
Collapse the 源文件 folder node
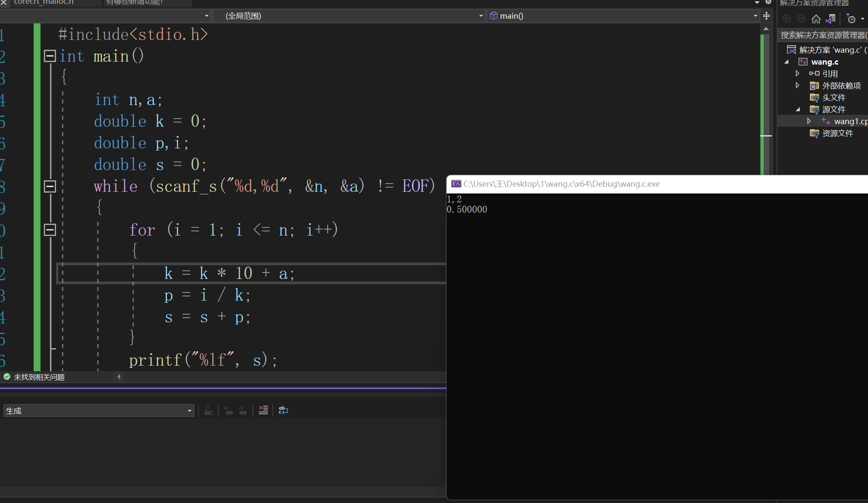click(x=797, y=110)
